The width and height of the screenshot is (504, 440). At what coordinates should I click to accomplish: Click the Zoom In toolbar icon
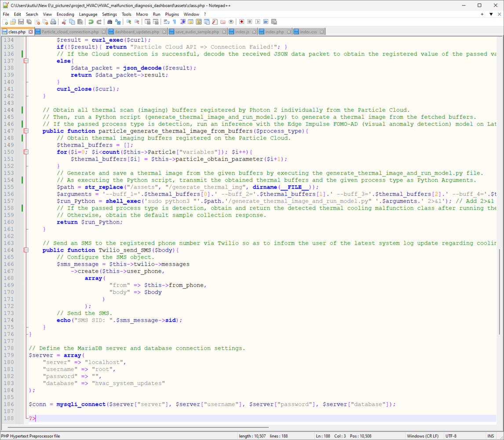[x=129, y=22]
